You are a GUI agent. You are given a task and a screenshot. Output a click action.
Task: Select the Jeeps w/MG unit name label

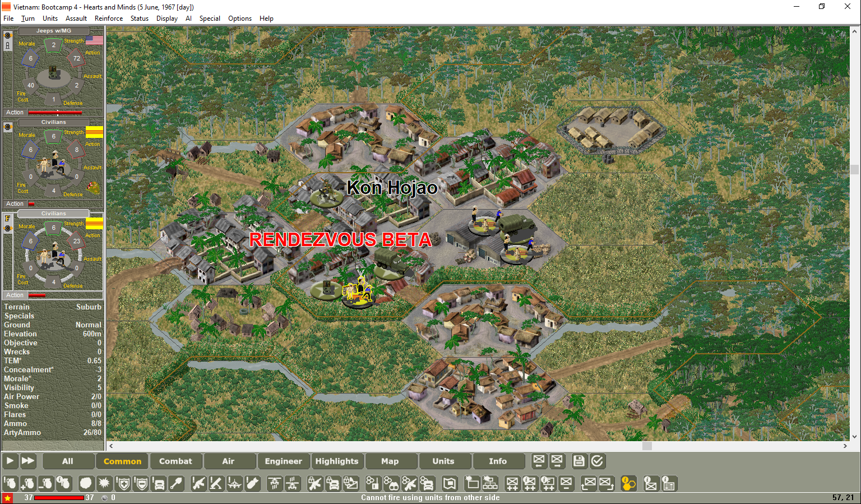54,31
